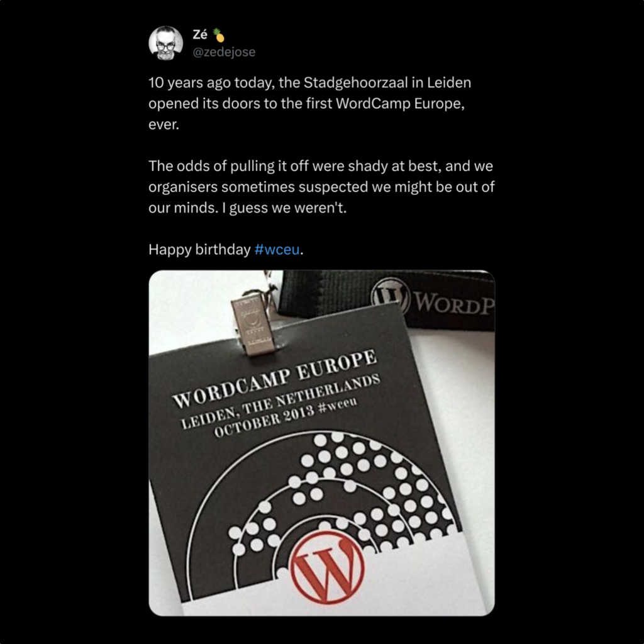Click "10 years ago today" opening text
Image resolution: width=644 pixels, height=644 pixels.
coord(211,82)
